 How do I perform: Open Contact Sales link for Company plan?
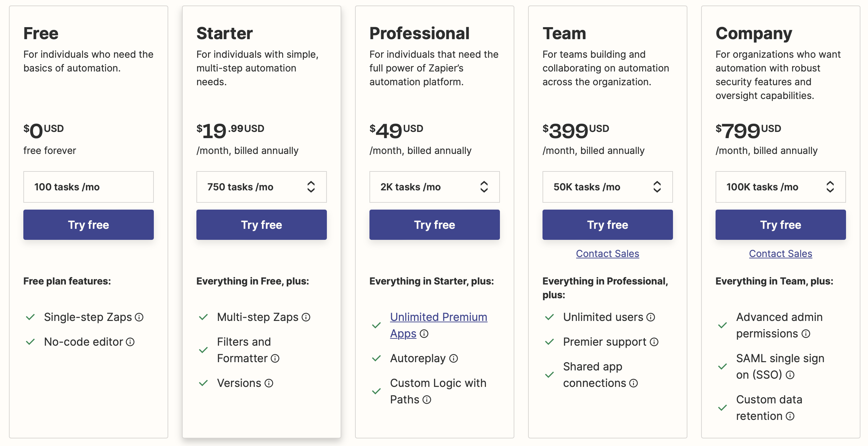pyautogui.click(x=780, y=254)
